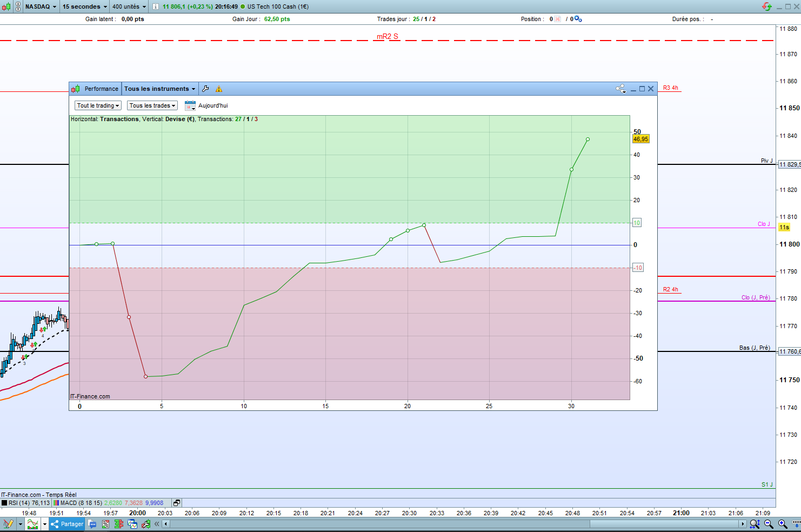The width and height of the screenshot is (801, 532).
Task: Click the scrollbar left arrow
Action: tap(166, 524)
